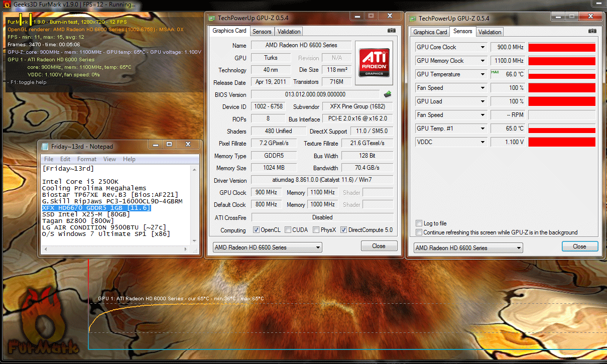Click the BIOS save chip icon next to the BIOS Version
The width and height of the screenshot is (607, 364).
tap(388, 94)
